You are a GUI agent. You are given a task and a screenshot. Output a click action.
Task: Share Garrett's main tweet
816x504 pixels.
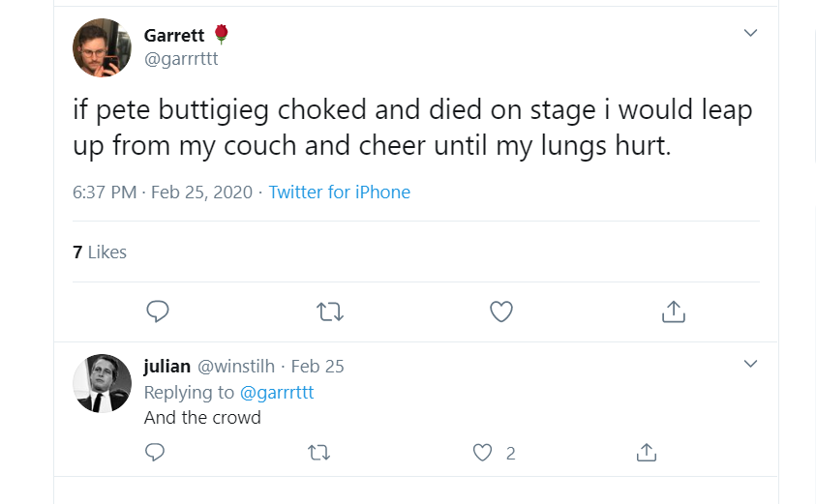673,311
